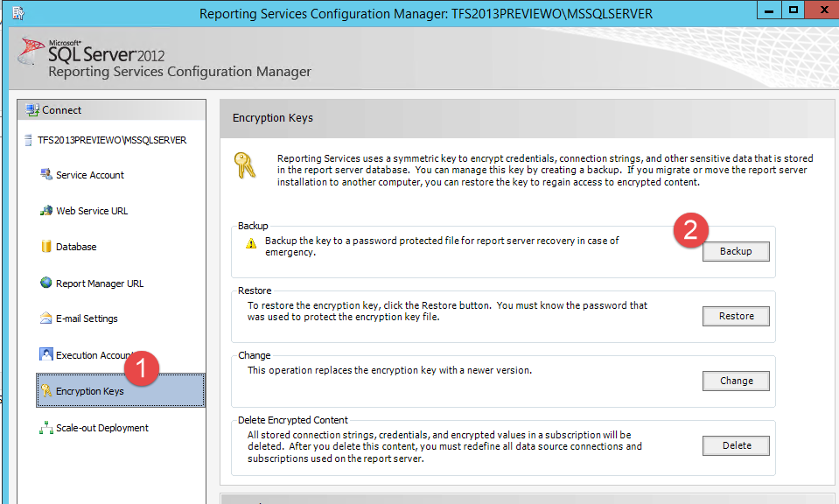Maximize the Configuration Manager window
The width and height of the screenshot is (839, 504).
tap(794, 10)
